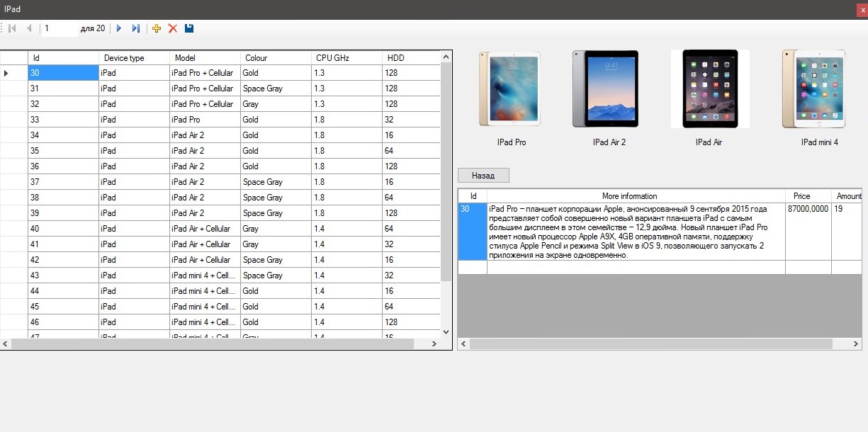Click the amount cell 19
868x432 pixels.
pos(847,232)
